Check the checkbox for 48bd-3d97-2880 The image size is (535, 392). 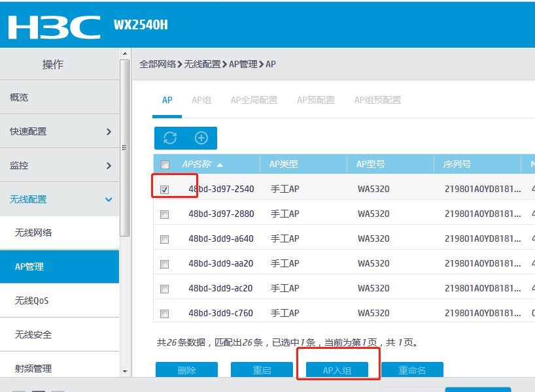tap(164, 214)
